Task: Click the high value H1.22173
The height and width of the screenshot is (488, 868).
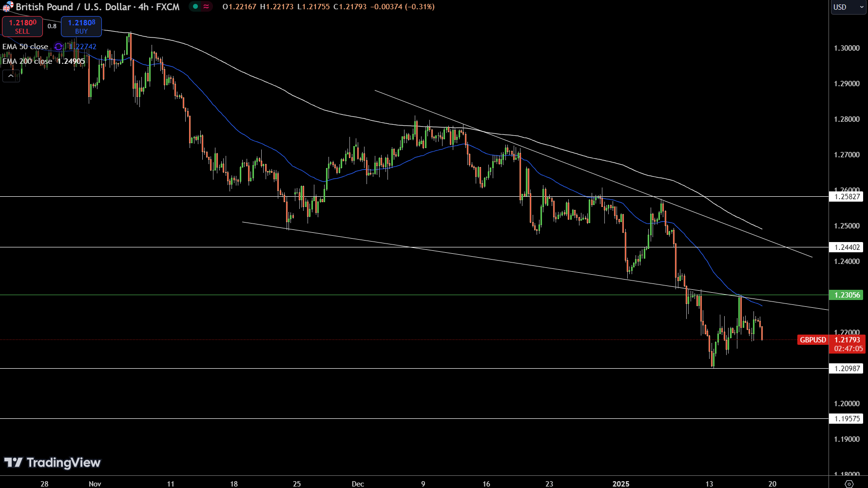Action: [x=277, y=7]
